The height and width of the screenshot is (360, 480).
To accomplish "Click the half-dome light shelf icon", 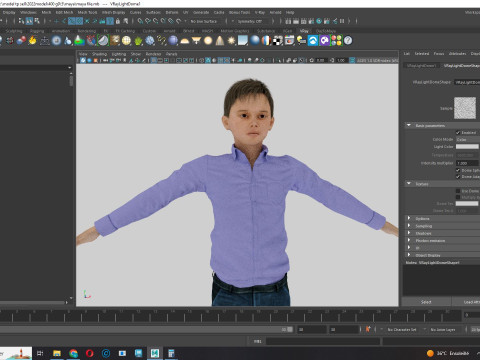I will point(185,41).
